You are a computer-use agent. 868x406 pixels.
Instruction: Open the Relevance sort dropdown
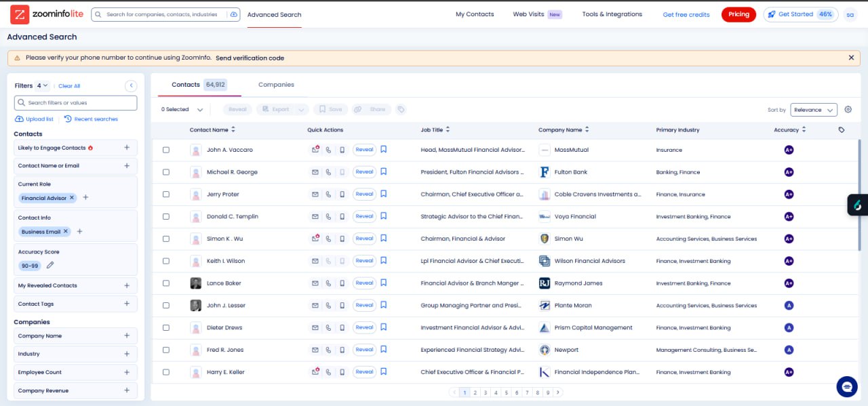813,110
